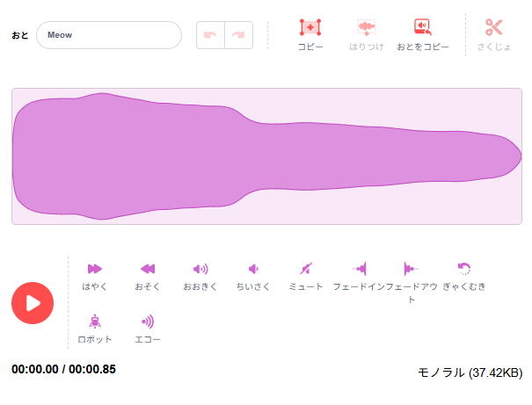Click the undo arrow button
The image size is (532, 405).
(210, 35)
